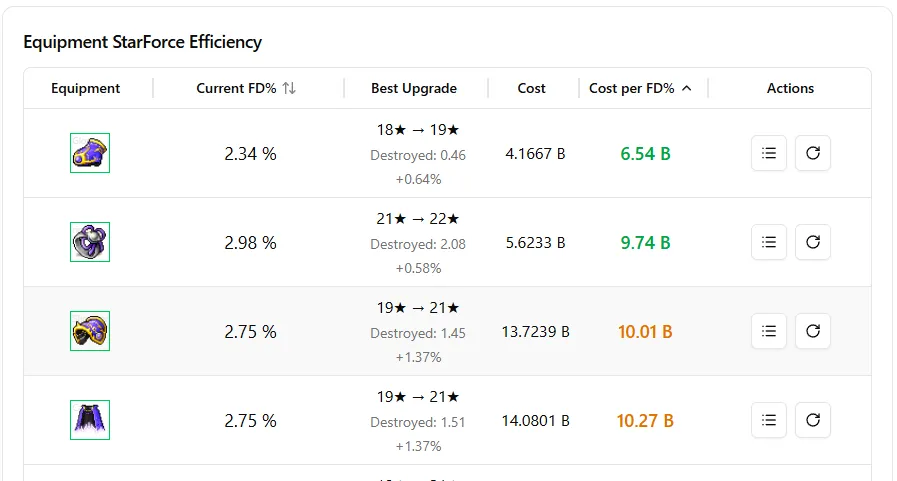Select the purple cape equipment thumbnail
The image size is (897, 481).
point(90,420)
